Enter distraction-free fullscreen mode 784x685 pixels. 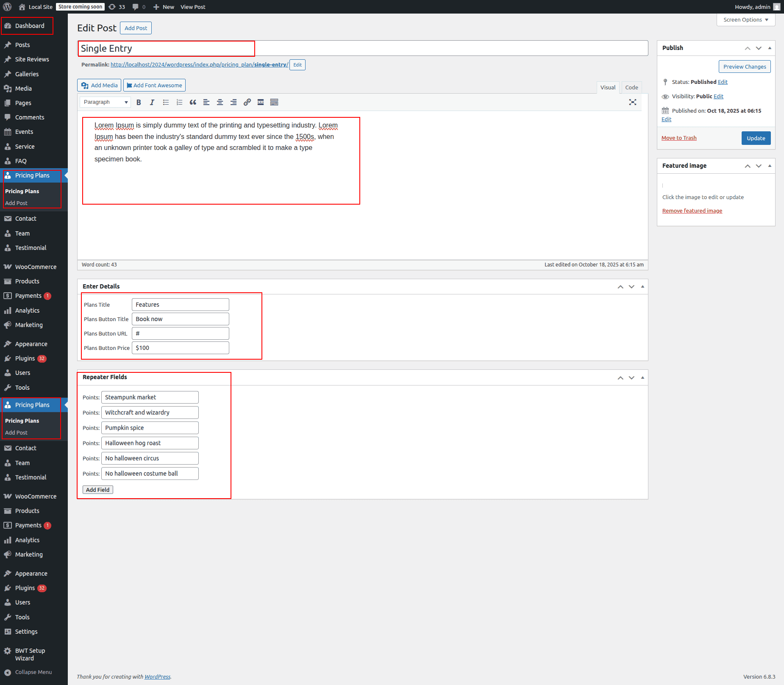(x=632, y=102)
